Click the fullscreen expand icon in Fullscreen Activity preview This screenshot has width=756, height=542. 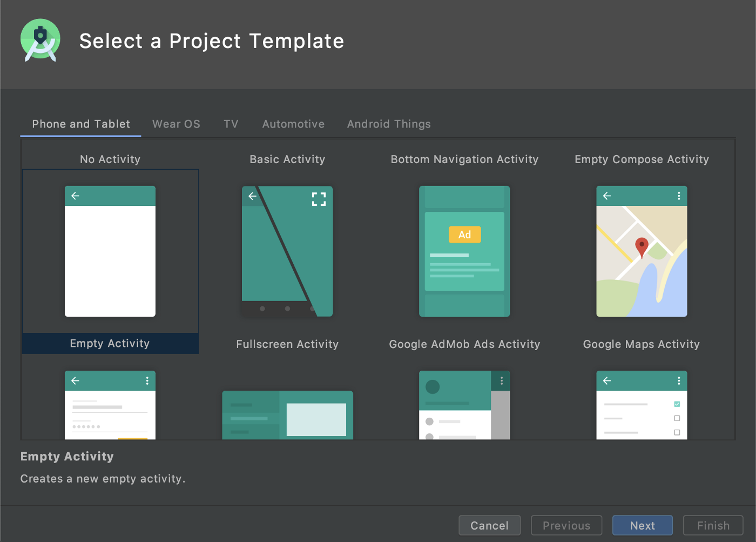pos(319,199)
